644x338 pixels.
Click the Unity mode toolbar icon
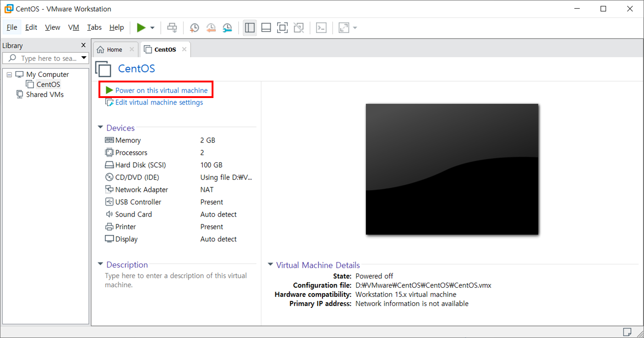tap(299, 28)
